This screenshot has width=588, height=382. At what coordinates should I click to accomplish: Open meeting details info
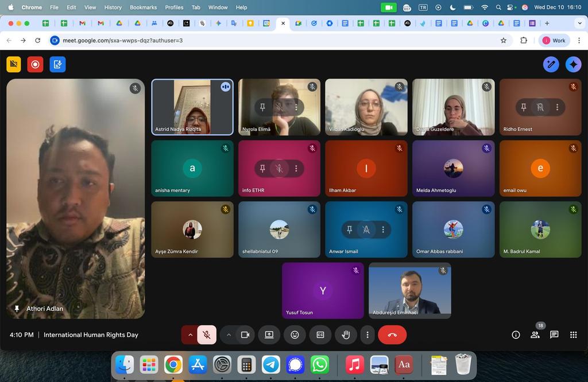[x=516, y=335]
